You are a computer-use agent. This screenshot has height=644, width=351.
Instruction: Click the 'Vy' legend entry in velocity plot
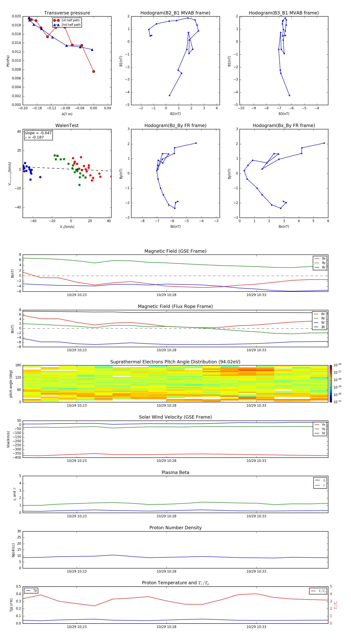coord(320,429)
